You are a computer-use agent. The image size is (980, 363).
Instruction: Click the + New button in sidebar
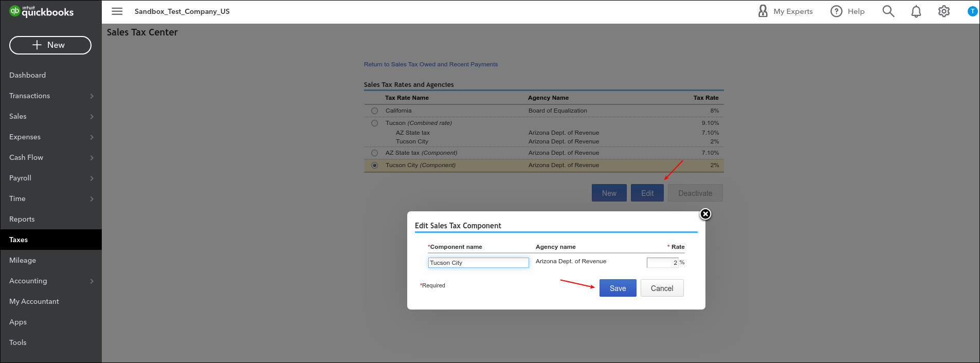tap(50, 45)
